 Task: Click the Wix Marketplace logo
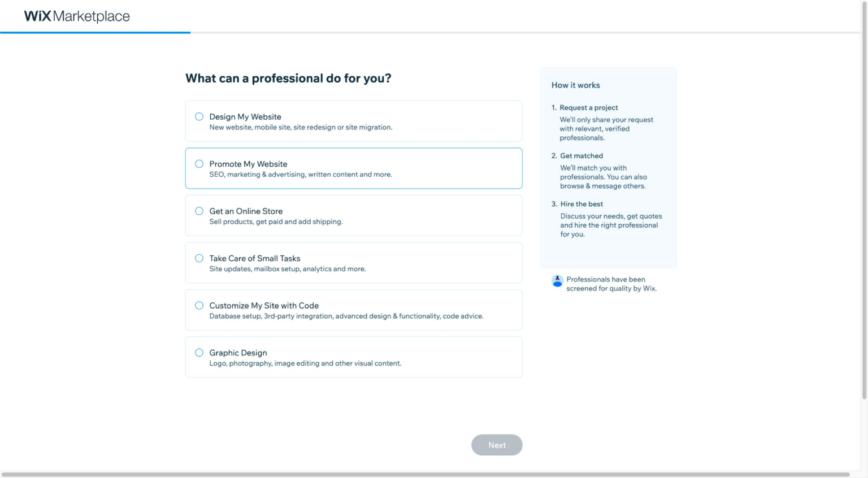(x=76, y=16)
